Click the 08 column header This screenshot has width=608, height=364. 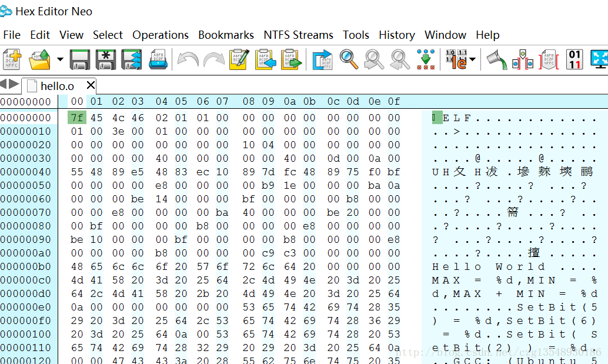249,102
